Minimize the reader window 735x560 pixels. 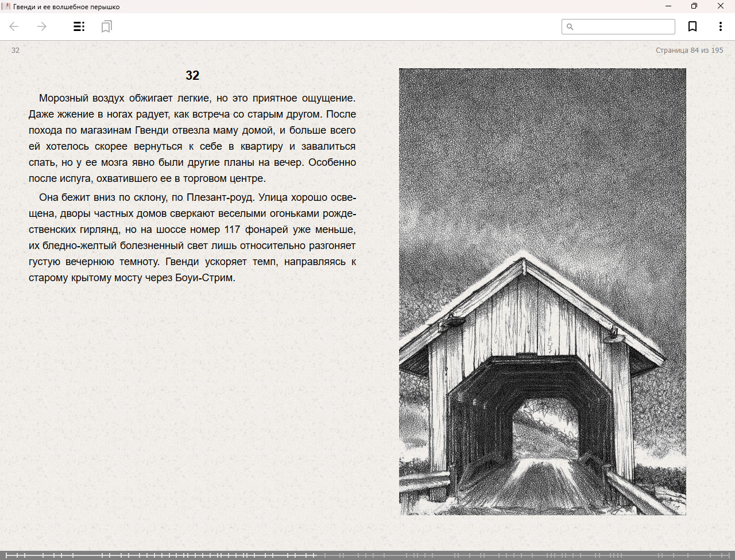pos(668,6)
